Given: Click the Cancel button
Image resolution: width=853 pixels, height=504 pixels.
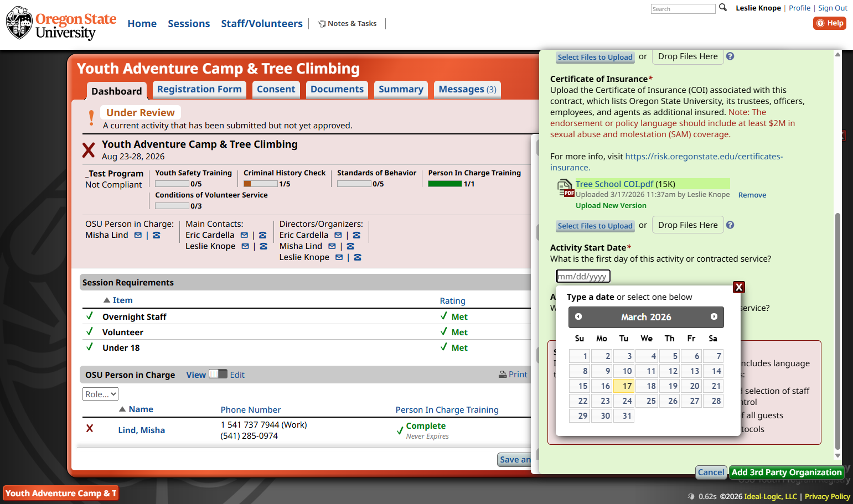Looking at the screenshot, I should coord(711,472).
